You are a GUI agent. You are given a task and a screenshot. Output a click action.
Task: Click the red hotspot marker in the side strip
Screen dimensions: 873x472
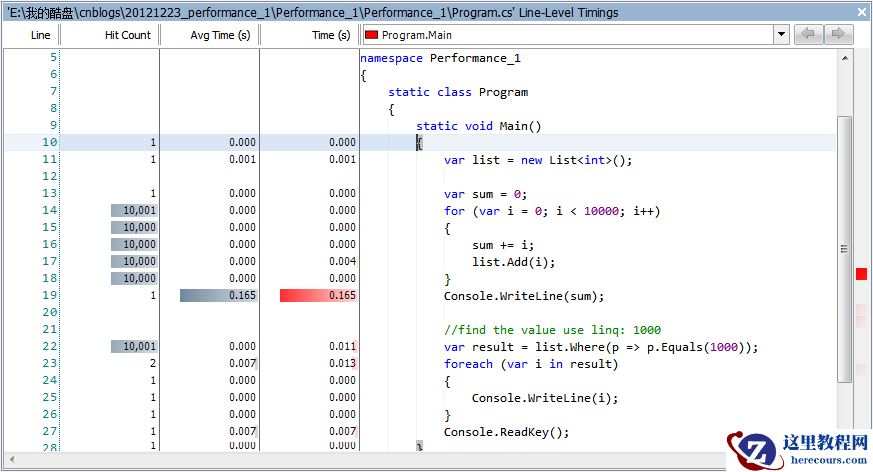click(861, 274)
